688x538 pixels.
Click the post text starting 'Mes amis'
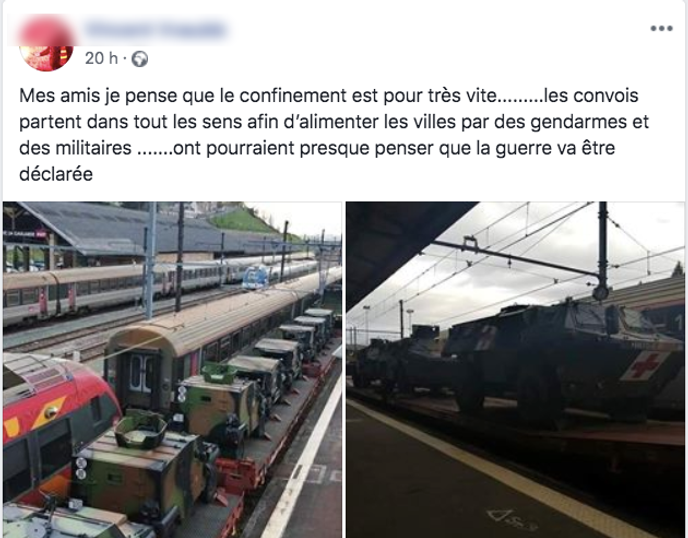pyautogui.click(x=333, y=135)
